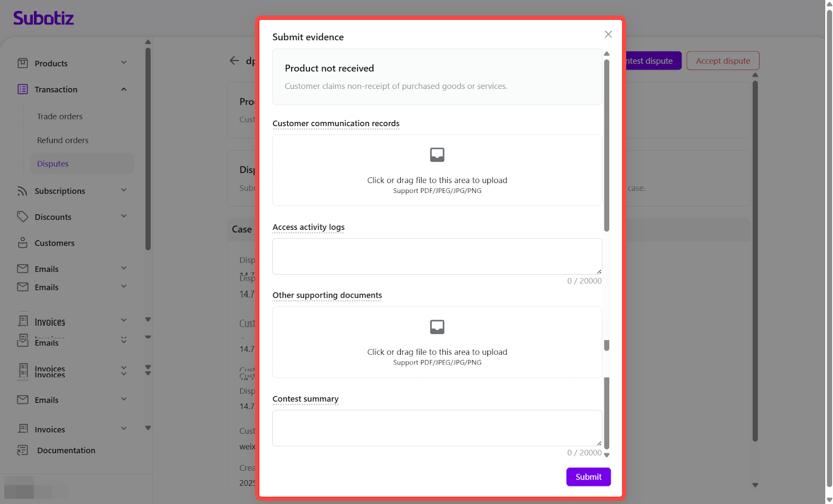Click inbox icon under Other supporting documents
This screenshot has width=833, height=504.
[x=437, y=327]
